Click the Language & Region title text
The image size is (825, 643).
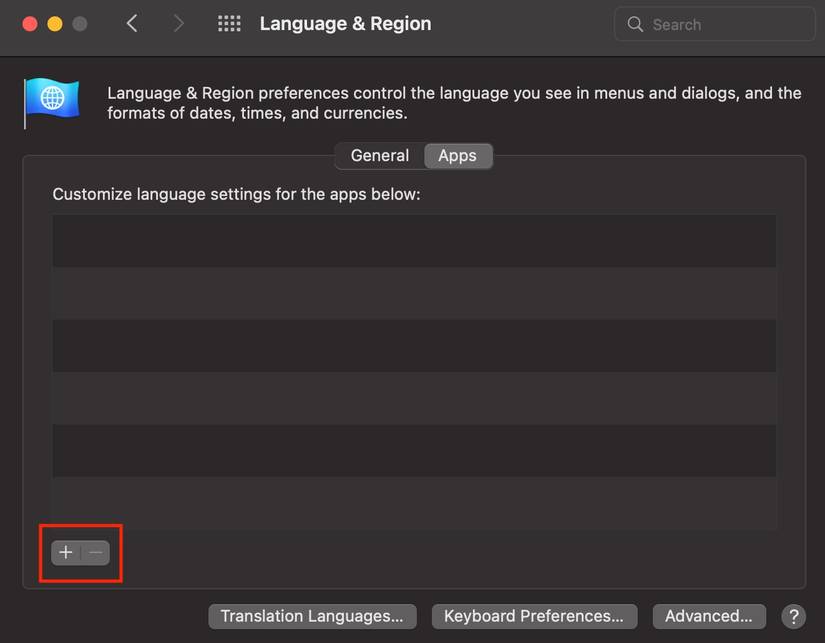(x=345, y=23)
